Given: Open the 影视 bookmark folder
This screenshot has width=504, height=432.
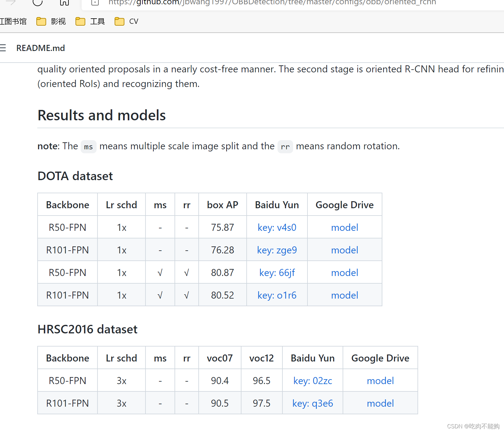Looking at the screenshot, I should 51,21.
